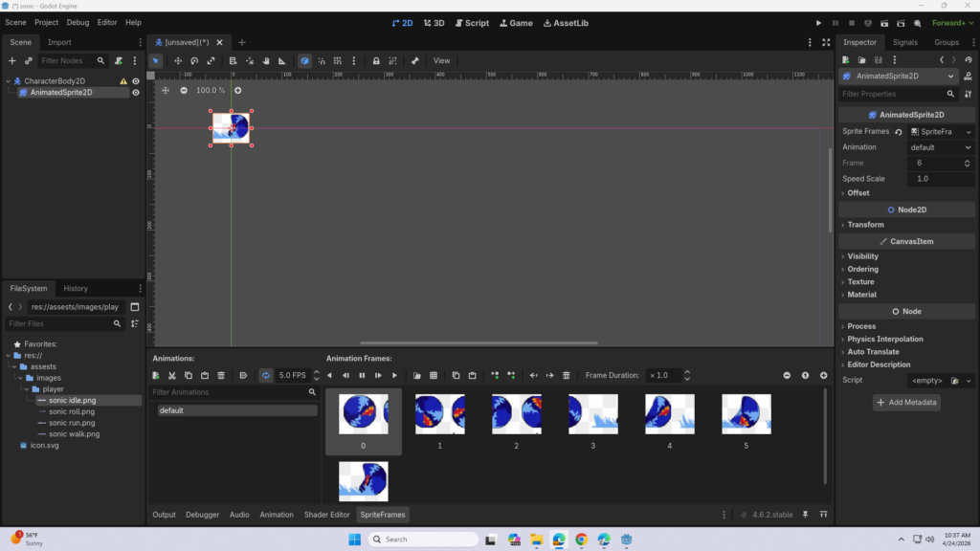Screen dimensions: 980x551
Task: Select sonic run.png in FileSystem
Action: point(74,422)
